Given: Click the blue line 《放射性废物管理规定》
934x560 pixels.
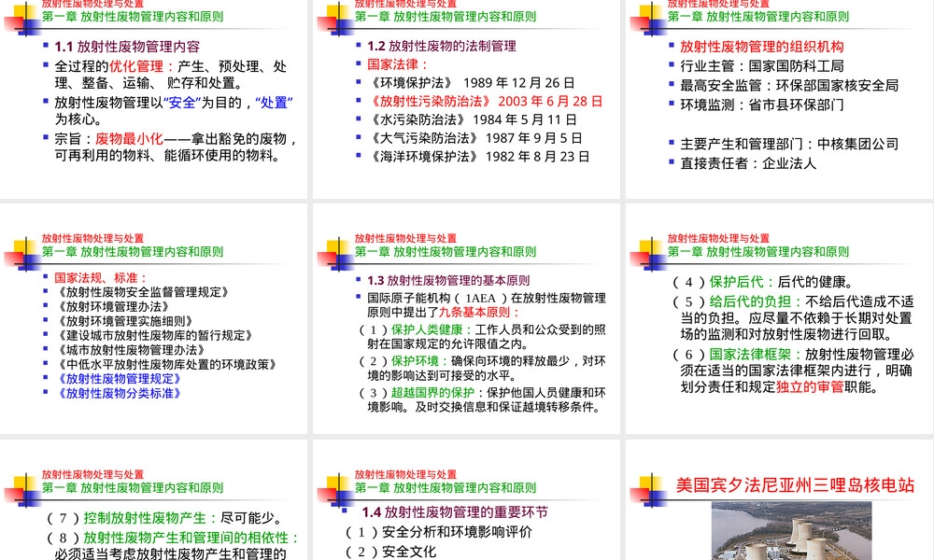Looking at the screenshot, I should pos(118,379).
